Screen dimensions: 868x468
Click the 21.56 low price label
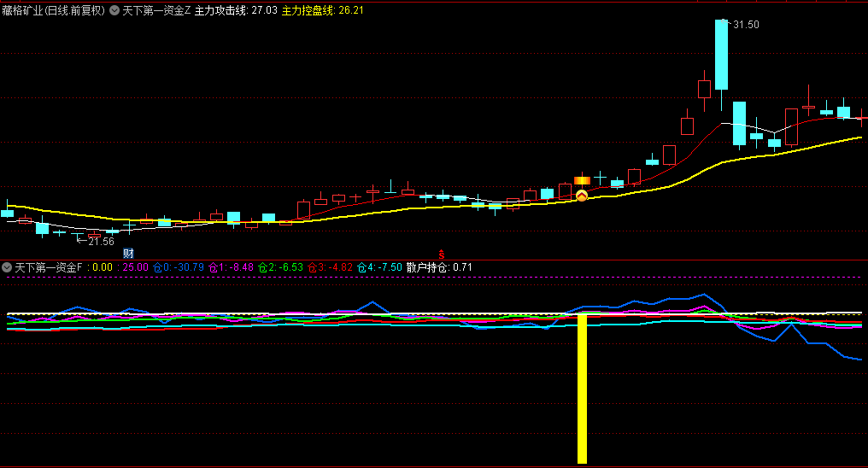pos(101,241)
